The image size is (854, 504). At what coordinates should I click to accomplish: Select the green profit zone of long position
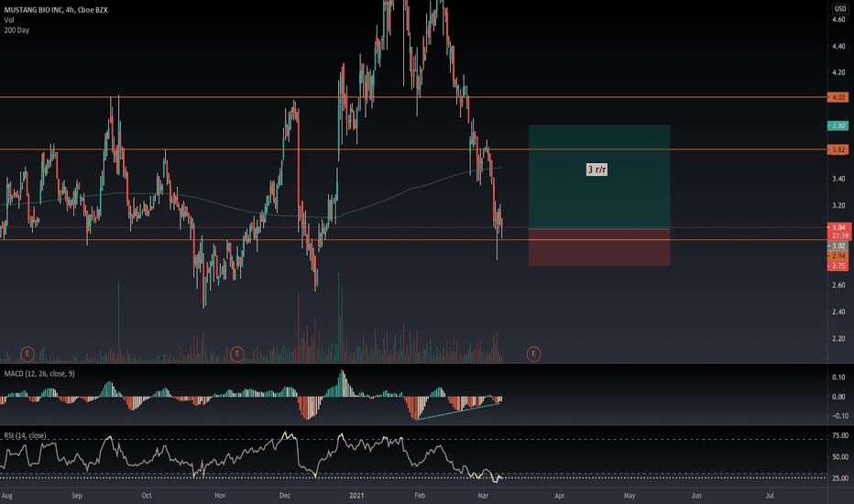point(599,177)
